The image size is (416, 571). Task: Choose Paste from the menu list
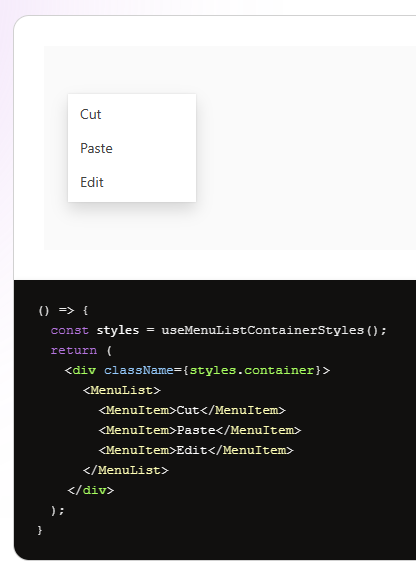point(132,148)
